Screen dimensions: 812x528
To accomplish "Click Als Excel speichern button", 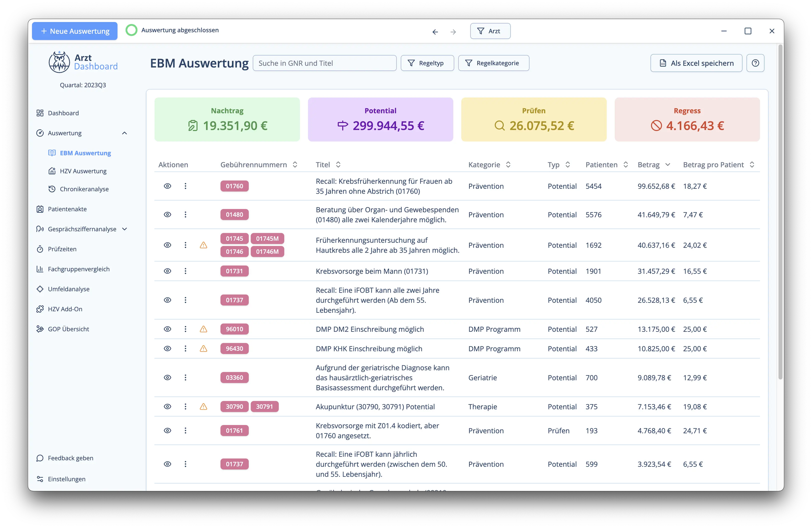I will [x=696, y=63].
